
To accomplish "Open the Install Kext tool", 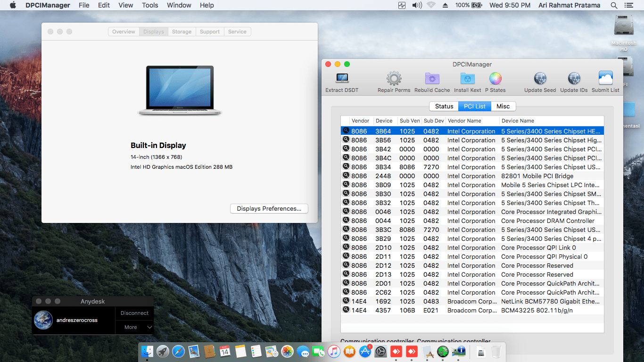I will pyautogui.click(x=467, y=78).
